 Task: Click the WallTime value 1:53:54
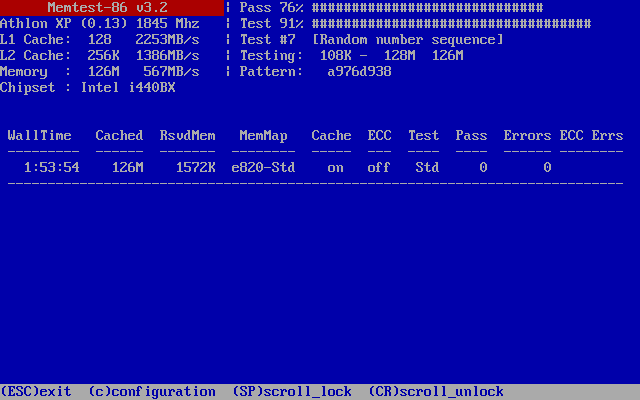pos(52,167)
